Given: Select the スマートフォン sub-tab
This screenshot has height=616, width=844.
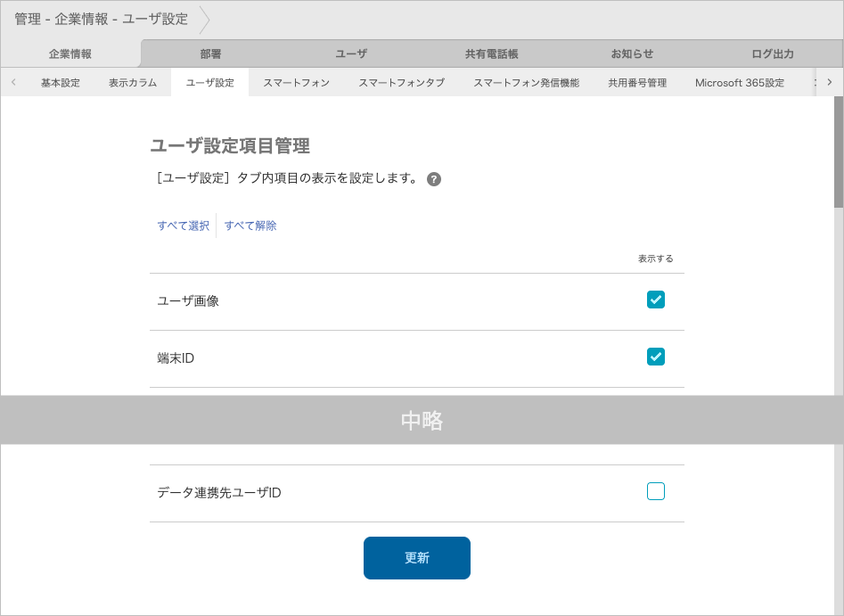Looking at the screenshot, I should 296,83.
